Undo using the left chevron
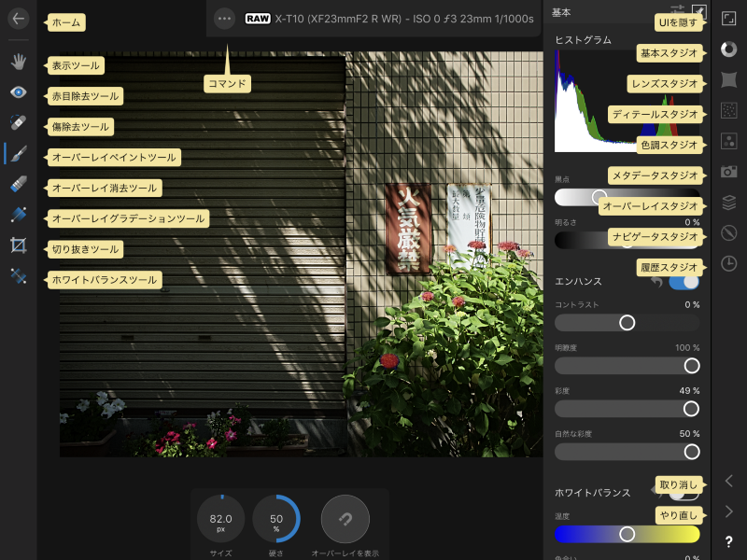Image resolution: width=747 pixels, height=560 pixels. coord(729,481)
